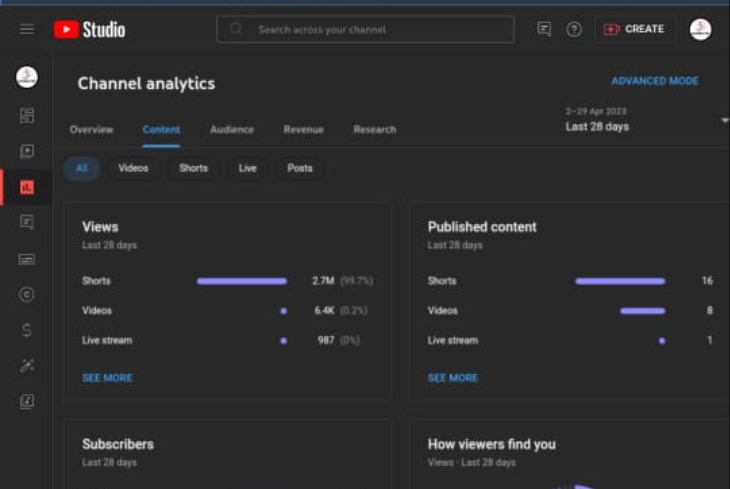Click the search magnifier icon
Viewport: 730px width, 489px height.
236,29
